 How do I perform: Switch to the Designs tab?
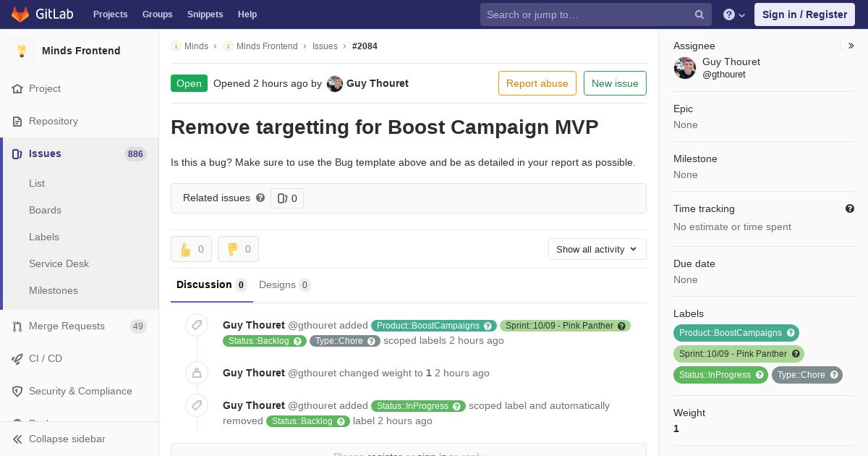(285, 285)
